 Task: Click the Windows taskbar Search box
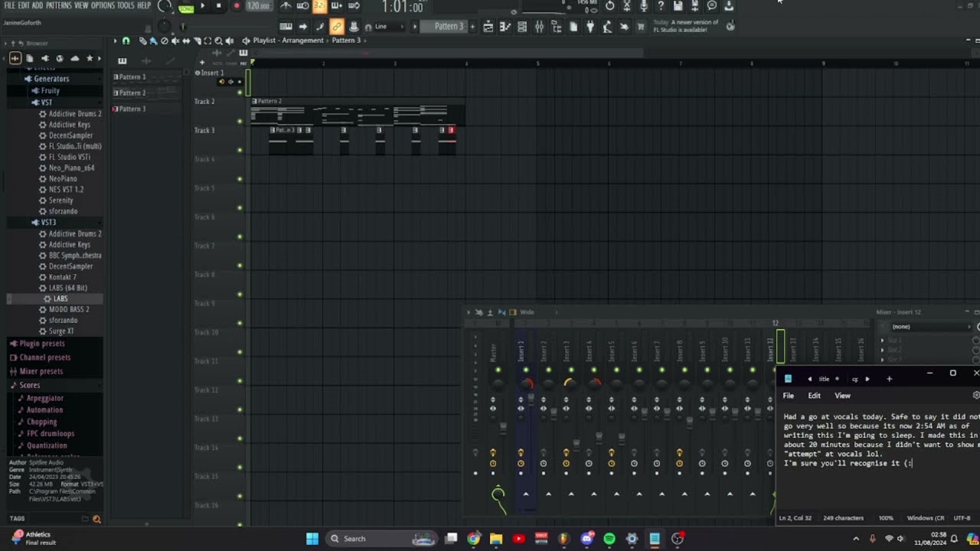tap(381, 539)
